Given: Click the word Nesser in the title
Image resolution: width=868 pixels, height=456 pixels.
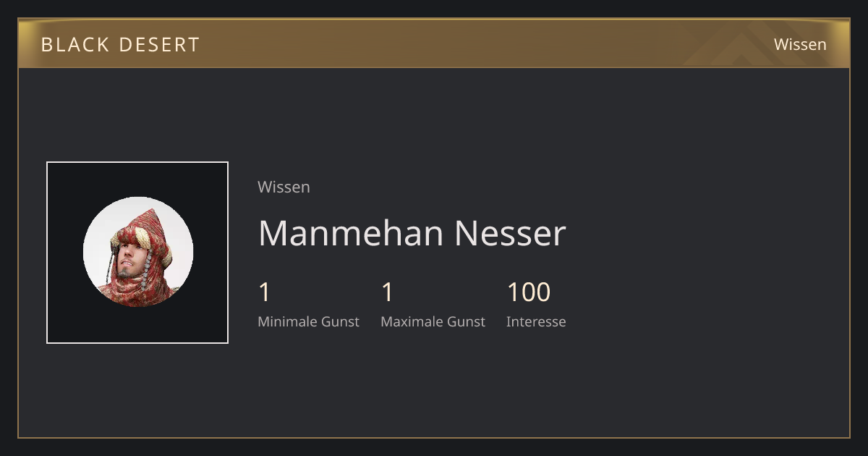Looking at the screenshot, I should pyautogui.click(x=510, y=233).
